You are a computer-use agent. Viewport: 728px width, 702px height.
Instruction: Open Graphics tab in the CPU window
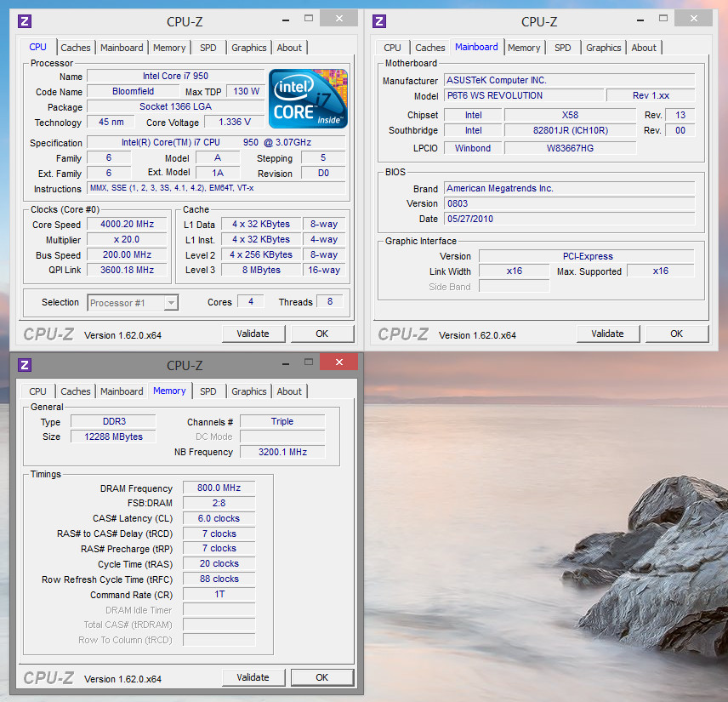(x=249, y=48)
